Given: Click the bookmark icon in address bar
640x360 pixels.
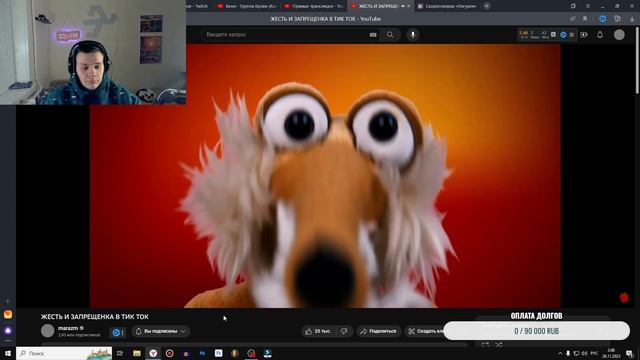Looking at the screenshot, I should pyautogui.click(x=585, y=19).
